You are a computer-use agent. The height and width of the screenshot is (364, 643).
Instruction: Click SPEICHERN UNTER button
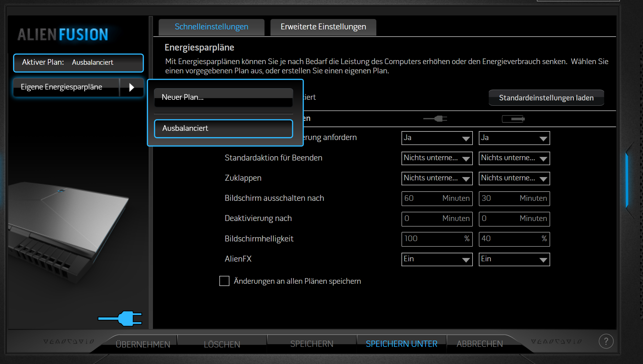coord(401,344)
